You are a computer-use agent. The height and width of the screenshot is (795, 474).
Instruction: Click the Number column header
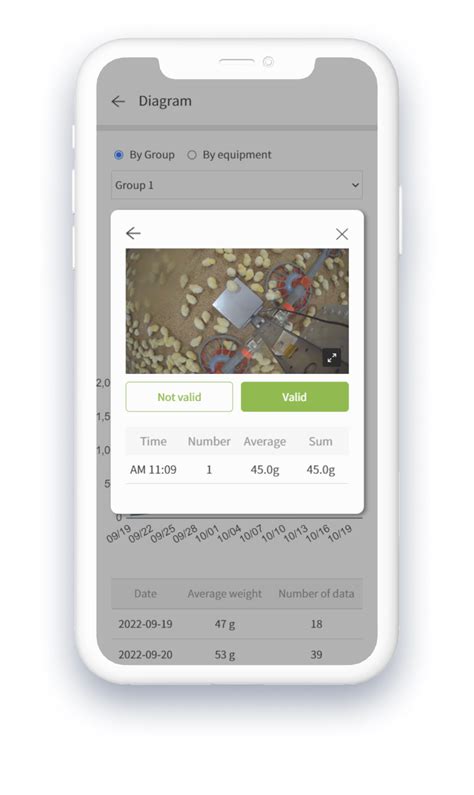(209, 442)
